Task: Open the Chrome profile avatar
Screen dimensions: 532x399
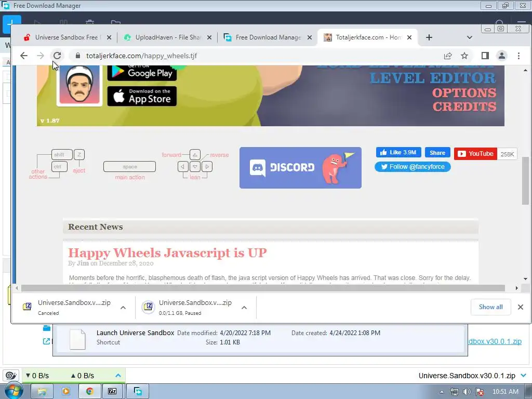Action: point(502,56)
